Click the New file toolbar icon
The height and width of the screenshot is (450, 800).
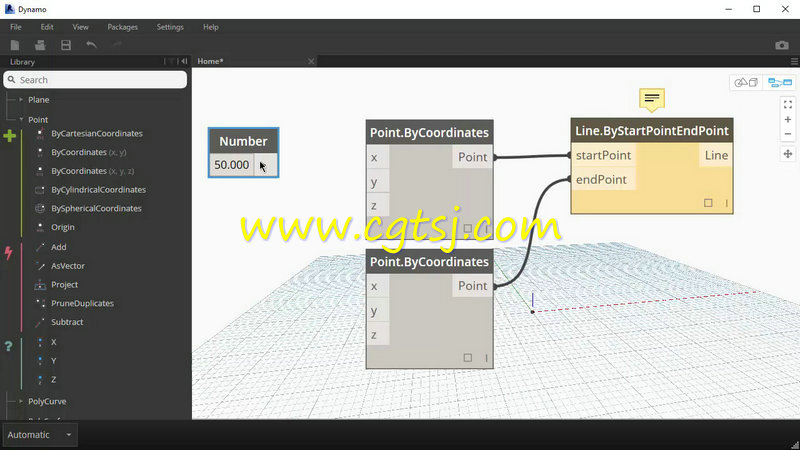(x=15, y=45)
